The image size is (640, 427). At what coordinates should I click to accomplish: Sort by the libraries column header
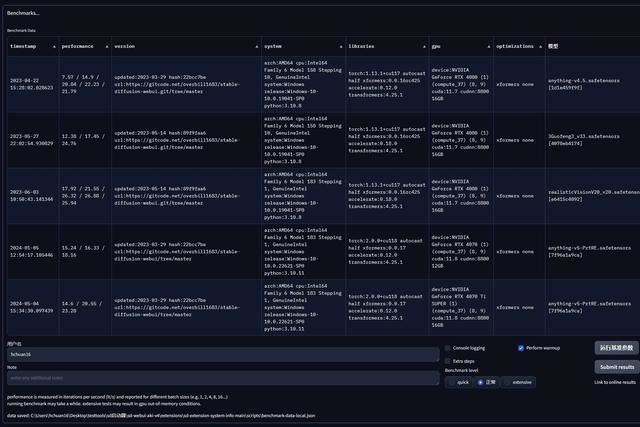[x=361, y=46]
